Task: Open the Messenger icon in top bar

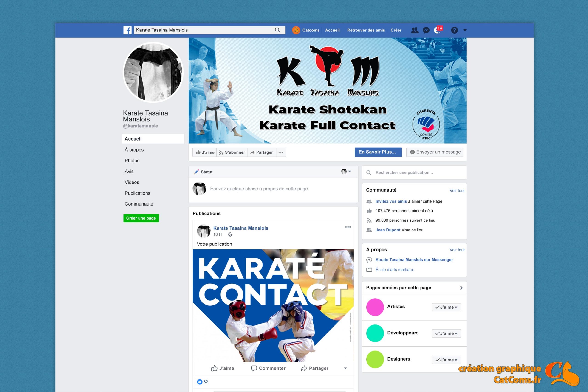Action: click(x=426, y=30)
